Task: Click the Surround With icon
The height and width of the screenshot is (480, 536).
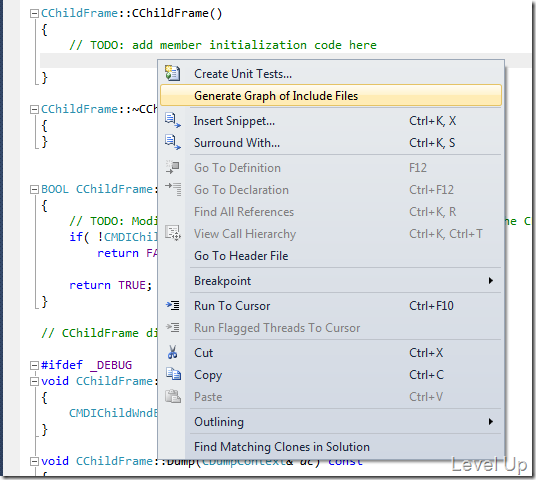Action: click(x=173, y=142)
